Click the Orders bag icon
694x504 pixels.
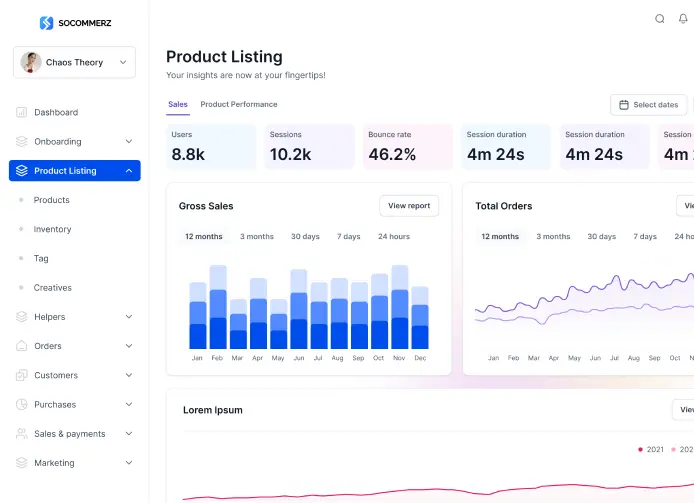point(21,346)
